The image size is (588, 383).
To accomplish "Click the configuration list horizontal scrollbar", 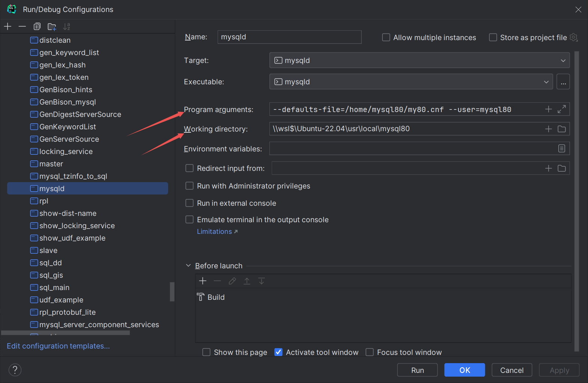I will coord(66,333).
